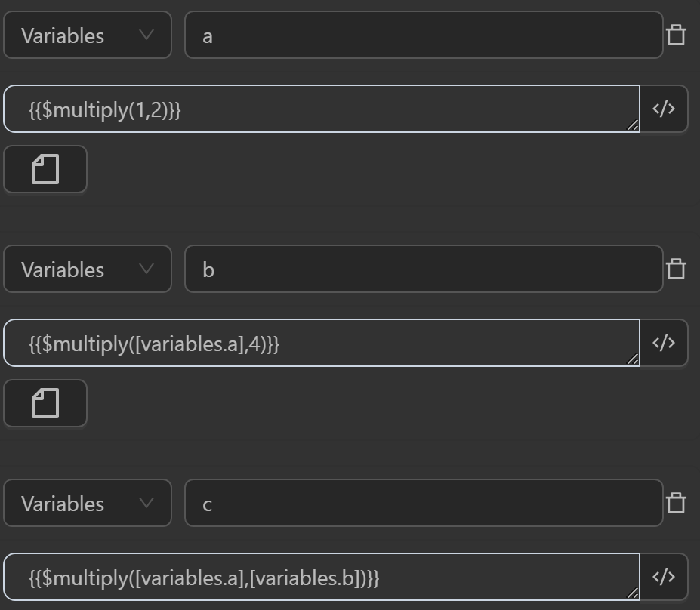This screenshot has width=700, height=610.
Task: Delete variable b with its trash icon
Action: click(x=676, y=270)
